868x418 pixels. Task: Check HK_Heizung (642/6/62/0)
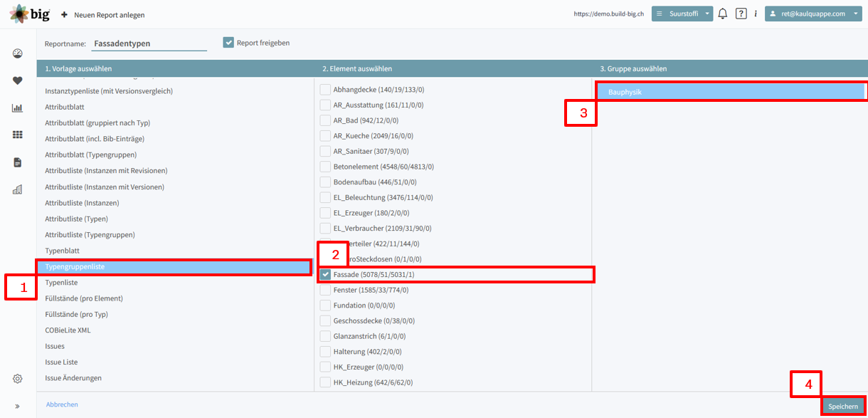(325, 382)
